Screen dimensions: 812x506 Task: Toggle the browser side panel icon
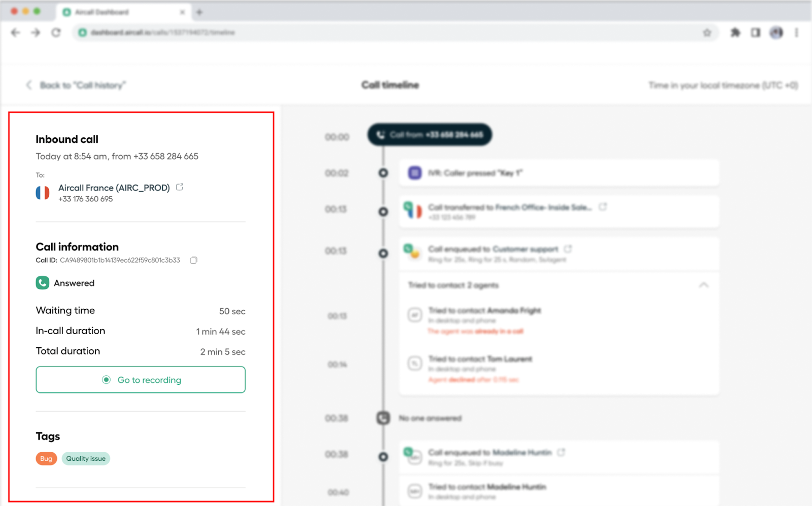(756, 32)
